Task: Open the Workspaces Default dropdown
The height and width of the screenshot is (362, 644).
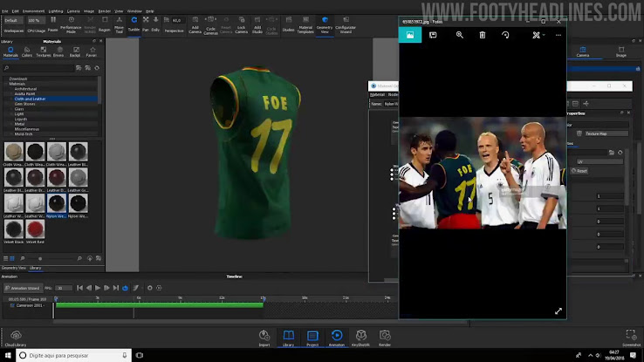Action: point(14,19)
